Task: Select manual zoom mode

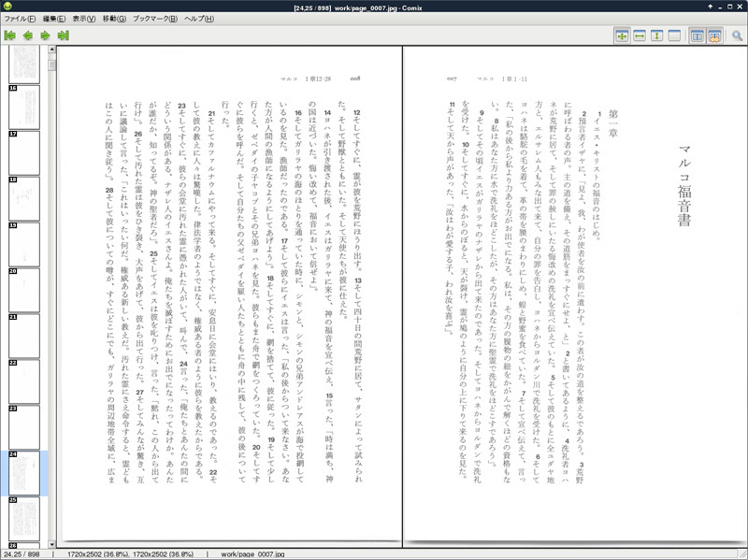Action: [674, 36]
